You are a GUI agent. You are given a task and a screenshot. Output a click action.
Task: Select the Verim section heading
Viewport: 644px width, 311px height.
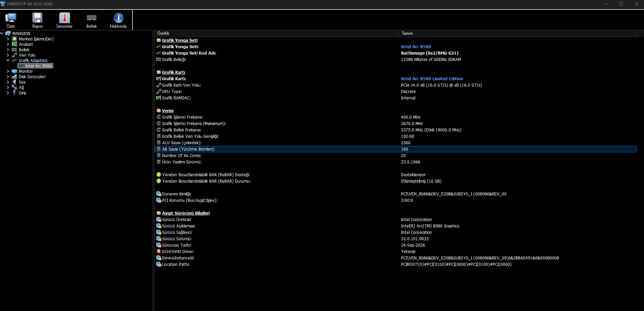(x=167, y=111)
